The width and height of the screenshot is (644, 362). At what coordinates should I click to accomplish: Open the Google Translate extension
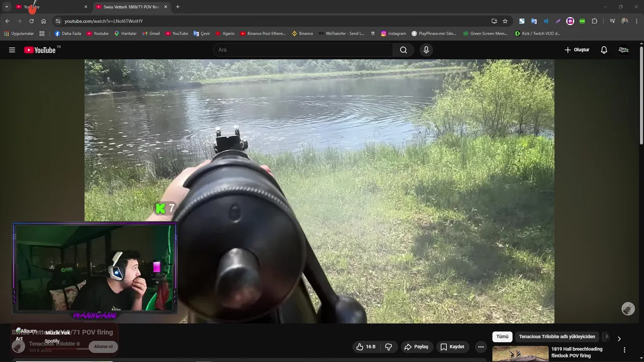click(534, 21)
